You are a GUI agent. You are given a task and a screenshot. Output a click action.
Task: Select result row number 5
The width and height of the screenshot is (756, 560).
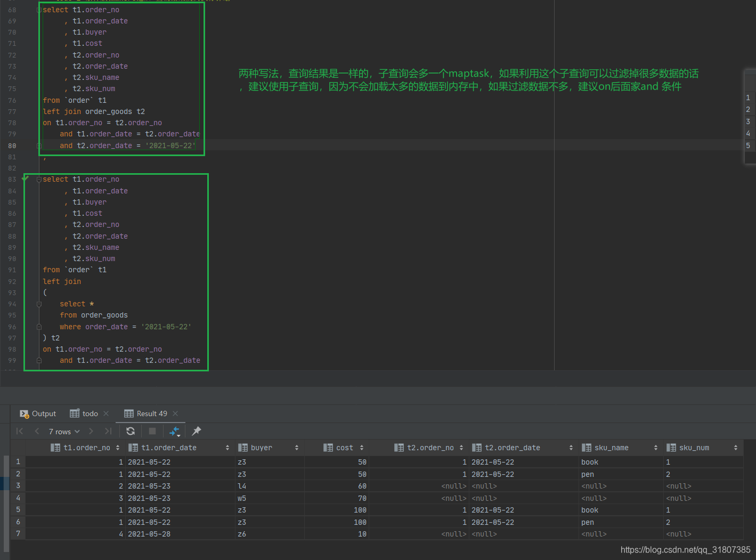coord(18,510)
